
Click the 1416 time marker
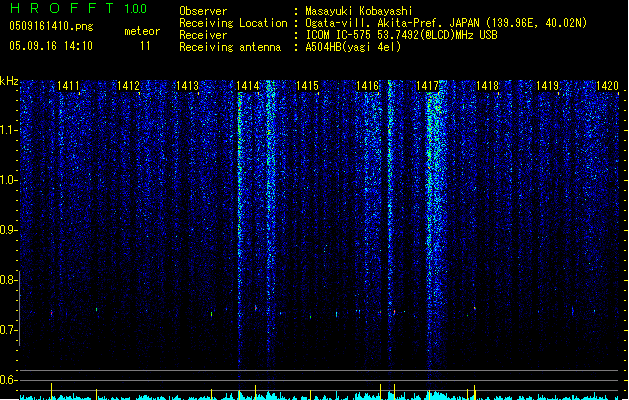point(367,86)
